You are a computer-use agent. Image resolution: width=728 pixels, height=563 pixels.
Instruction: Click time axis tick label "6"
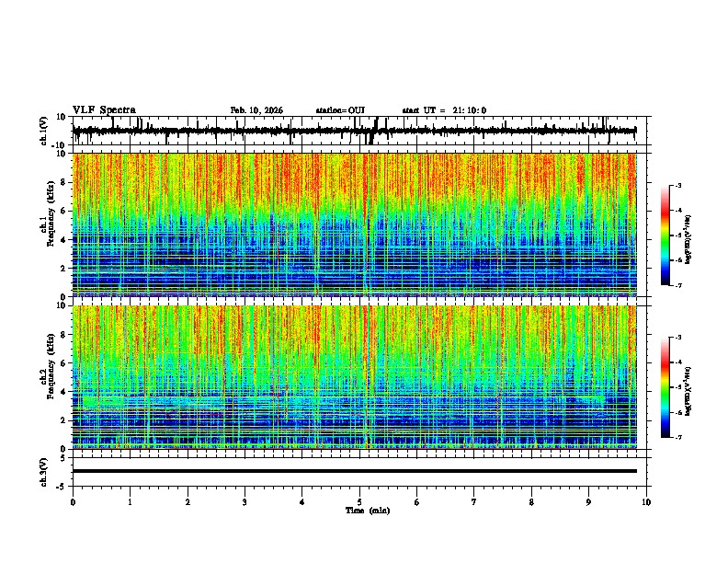point(417,502)
